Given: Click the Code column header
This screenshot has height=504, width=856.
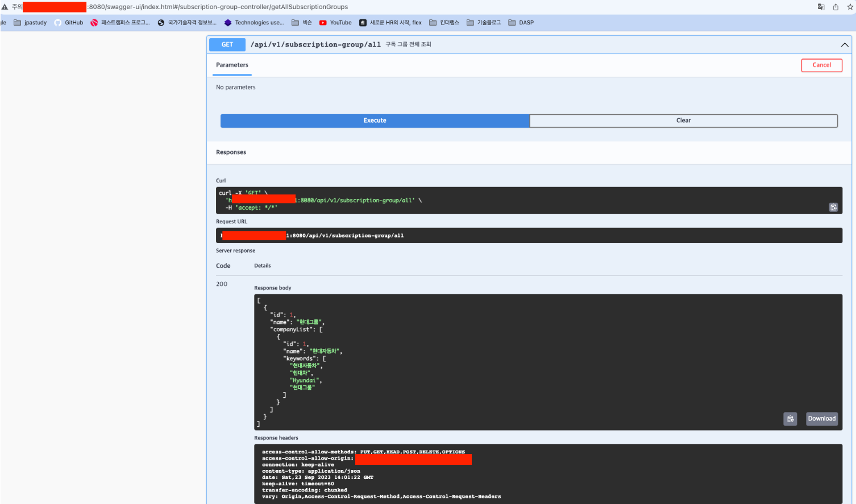Looking at the screenshot, I should coord(223,266).
